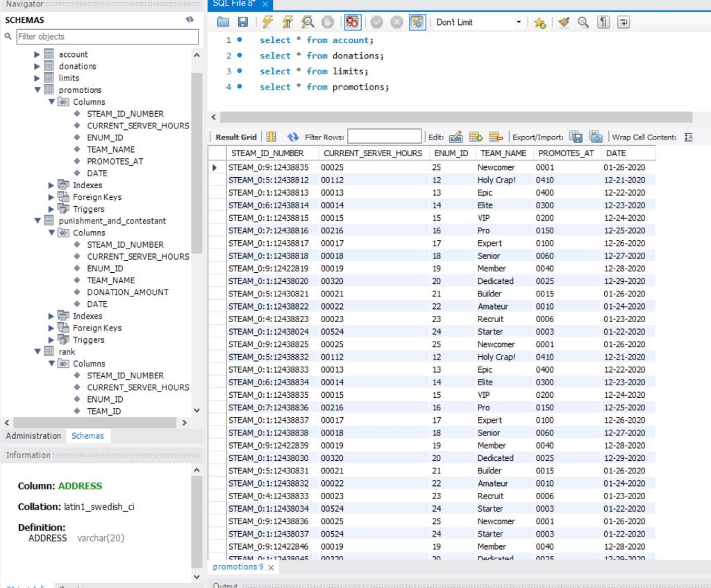Open a SQL script file from disk

[224, 22]
